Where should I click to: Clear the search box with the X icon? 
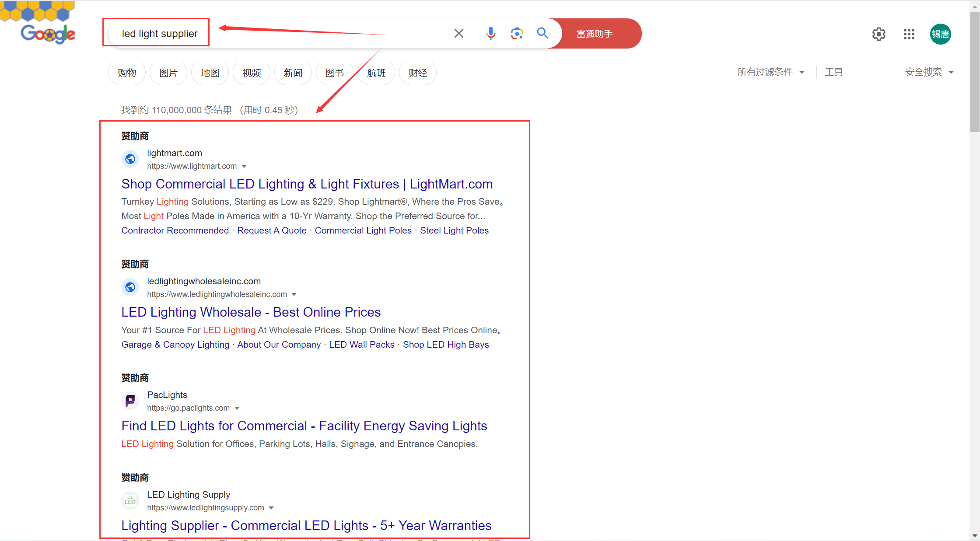tap(459, 33)
